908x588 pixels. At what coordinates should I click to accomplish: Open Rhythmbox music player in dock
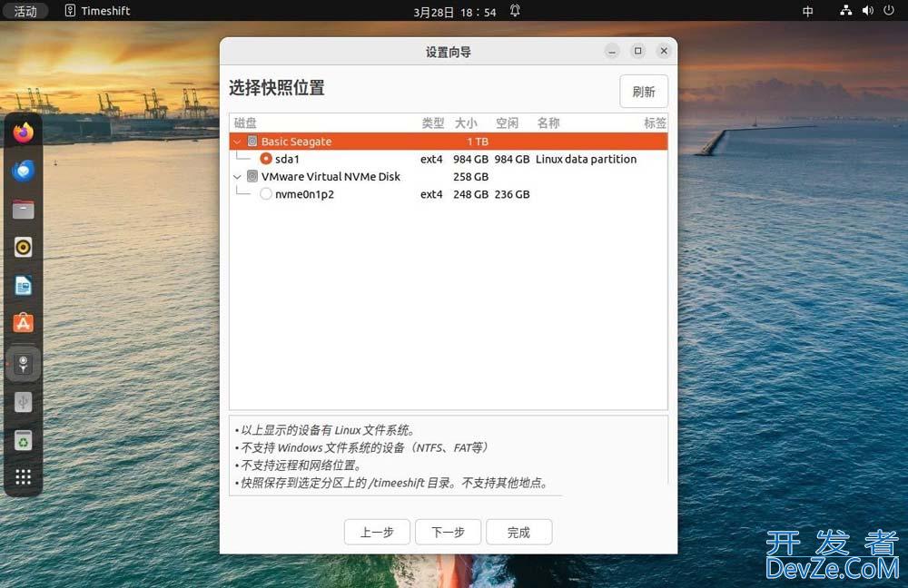click(x=24, y=248)
